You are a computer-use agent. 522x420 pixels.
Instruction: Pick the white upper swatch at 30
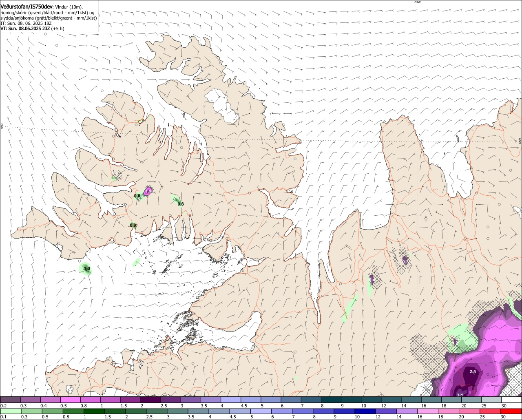[x=511, y=400]
